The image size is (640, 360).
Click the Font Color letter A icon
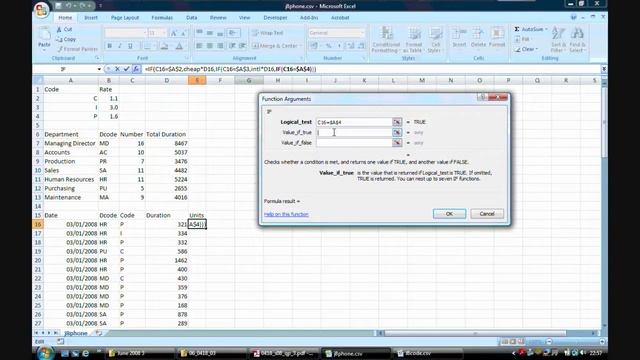coord(179,46)
